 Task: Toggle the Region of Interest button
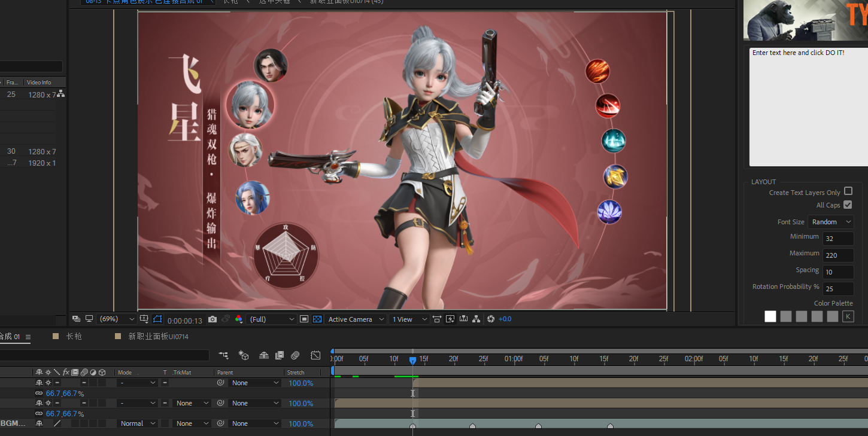[x=304, y=319]
